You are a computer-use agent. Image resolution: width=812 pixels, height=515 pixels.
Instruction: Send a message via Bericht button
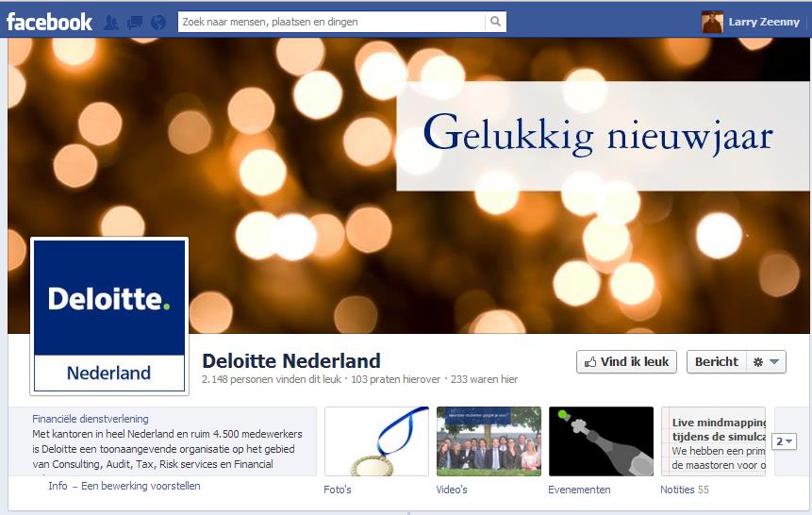[717, 361]
